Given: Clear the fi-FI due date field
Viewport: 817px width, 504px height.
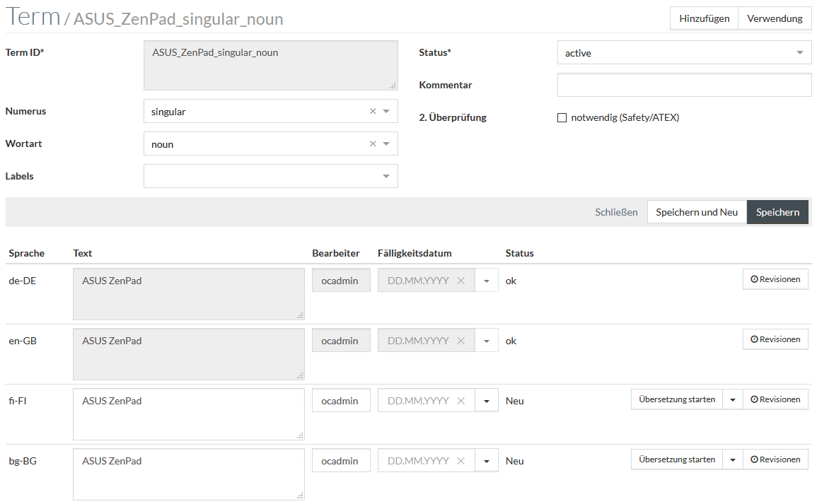Looking at the screenshot, I should click(460, 401).
